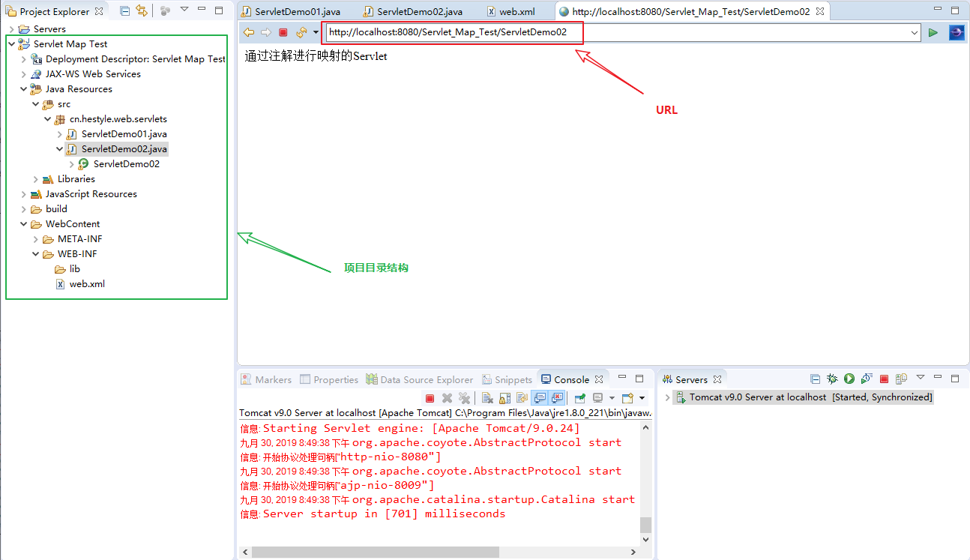Clear the Console output

click(x=486, y=397)
